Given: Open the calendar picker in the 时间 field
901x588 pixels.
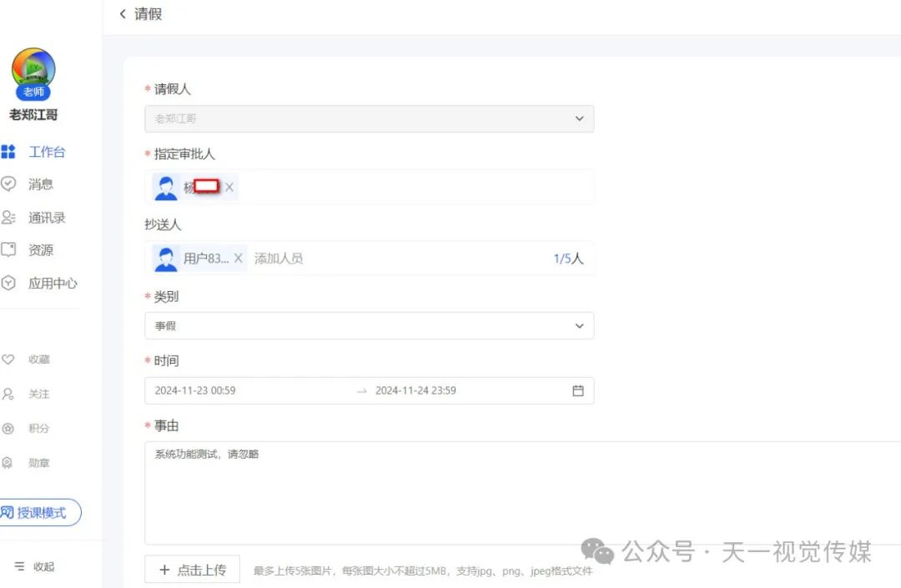Looking at the screenshot, I should pyautogui.click(x=578, y=389).
